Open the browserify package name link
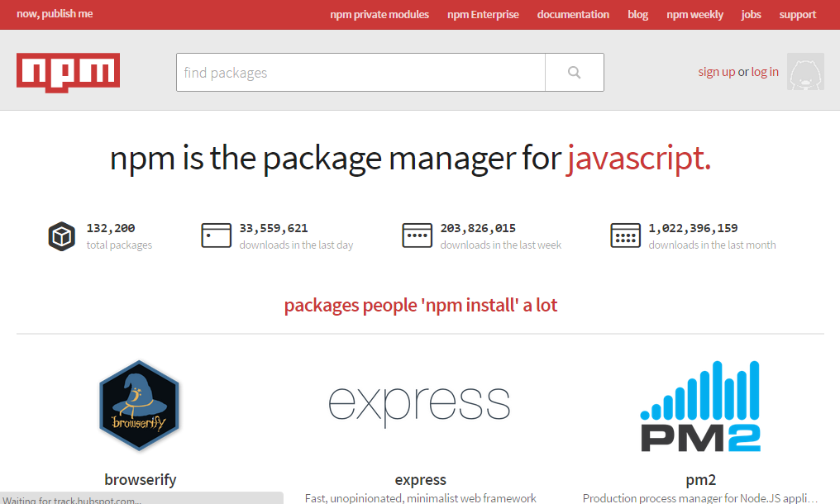 141,479
